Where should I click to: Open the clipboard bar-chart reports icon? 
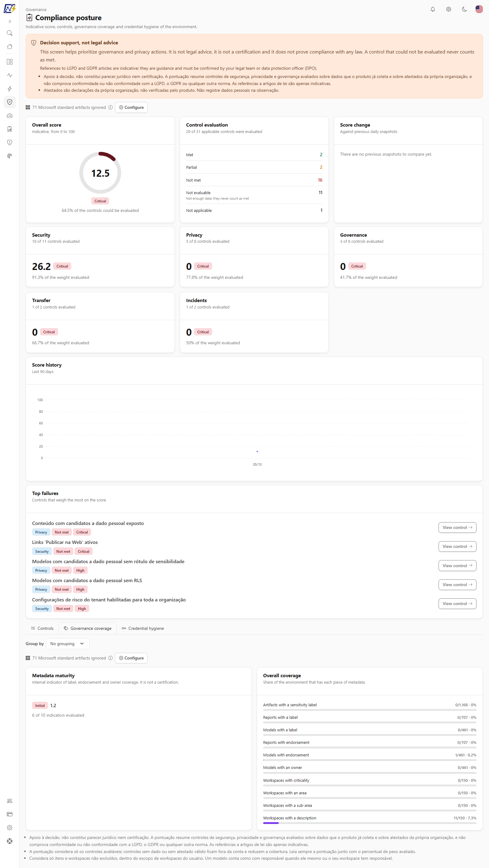tap(9, 129)
